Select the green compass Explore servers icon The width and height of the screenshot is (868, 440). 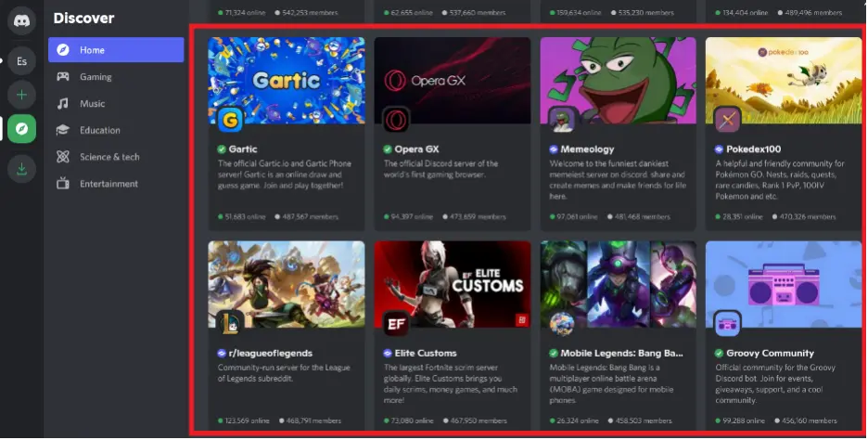[21, 128]
